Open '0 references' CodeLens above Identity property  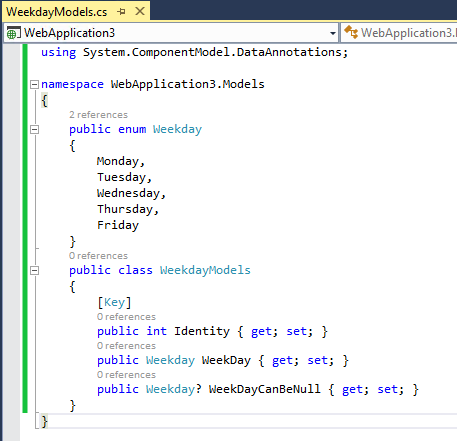click(126, 317)
